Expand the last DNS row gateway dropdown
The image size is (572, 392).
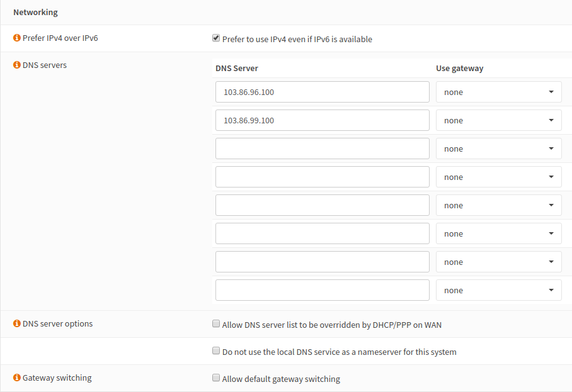coord(498,290)
